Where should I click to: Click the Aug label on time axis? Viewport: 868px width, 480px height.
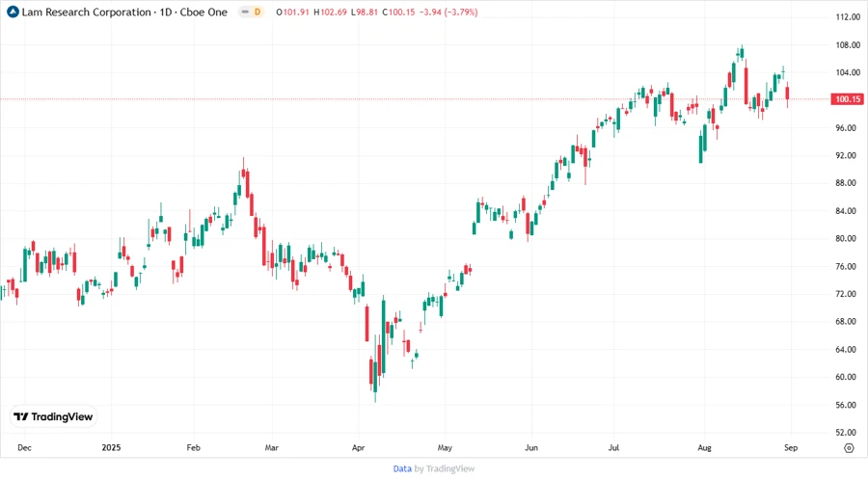704,447
